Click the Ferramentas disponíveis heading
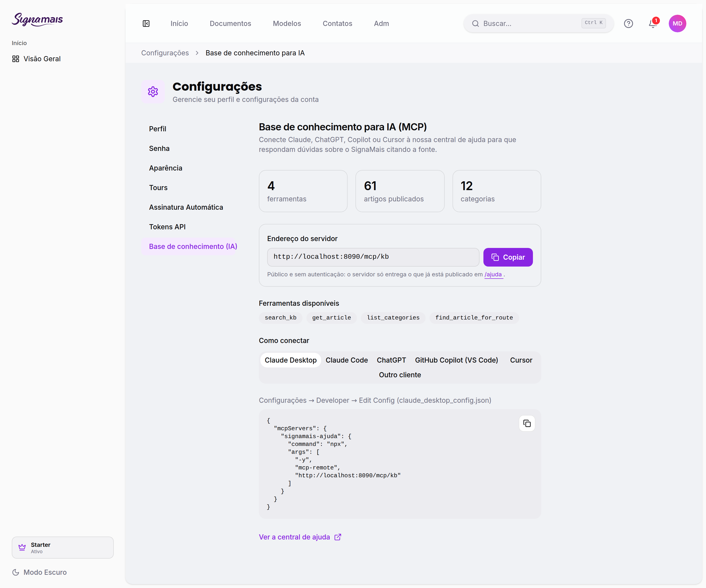The image size is (706, 588). tap(299, 303)
